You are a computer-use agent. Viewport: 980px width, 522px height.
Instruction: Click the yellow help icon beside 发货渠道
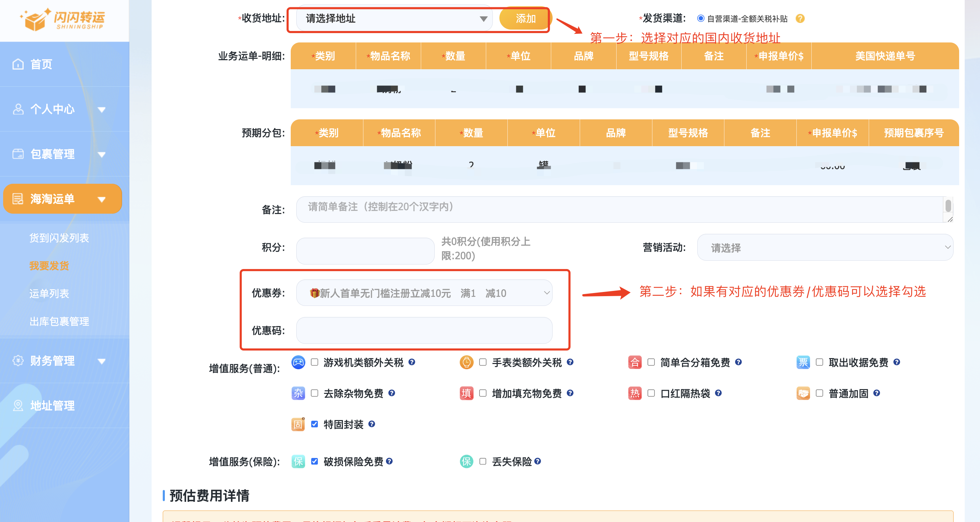point(800,19)
